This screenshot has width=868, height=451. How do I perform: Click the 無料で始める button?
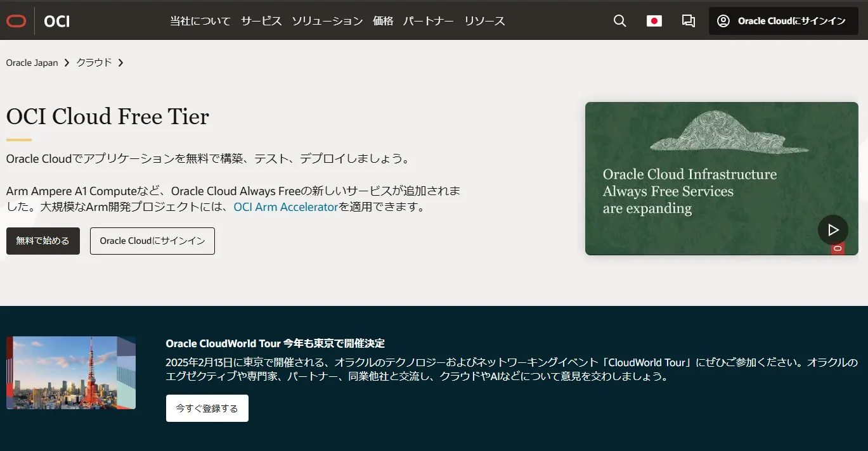(x=43, y=241)
